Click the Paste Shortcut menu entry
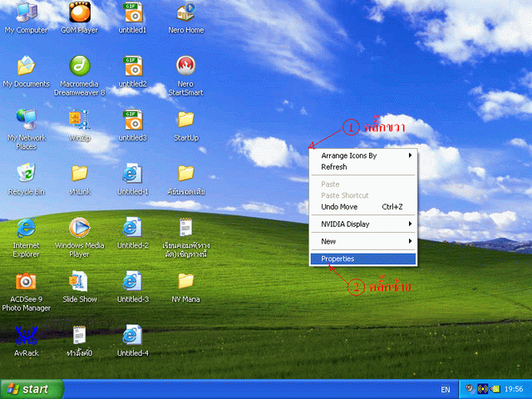This screenshot has width=532, height=399. [363, 195]
